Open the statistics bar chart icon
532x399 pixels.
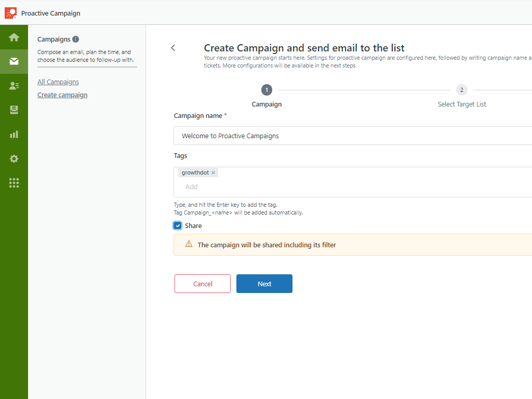click(14, 135)
